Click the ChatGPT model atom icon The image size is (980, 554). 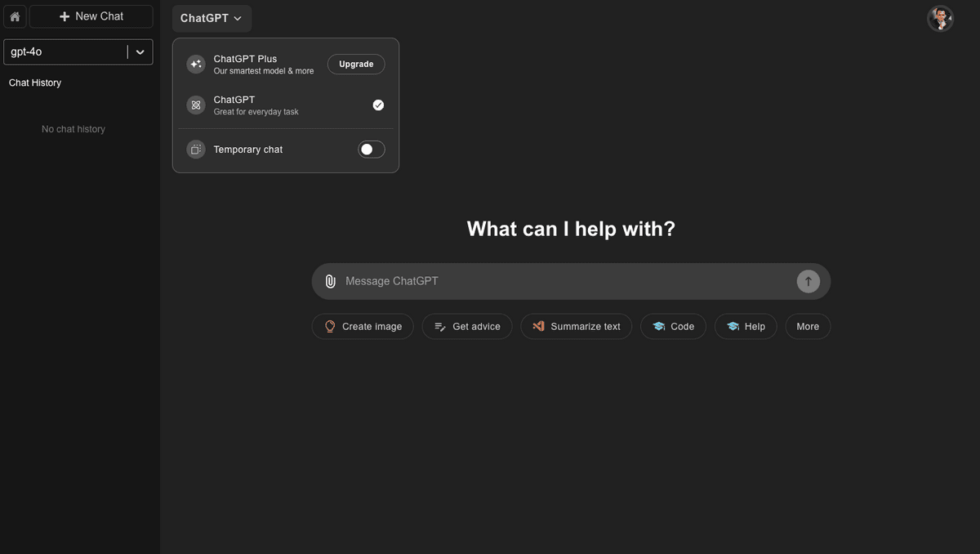click(x=196, y=105)
